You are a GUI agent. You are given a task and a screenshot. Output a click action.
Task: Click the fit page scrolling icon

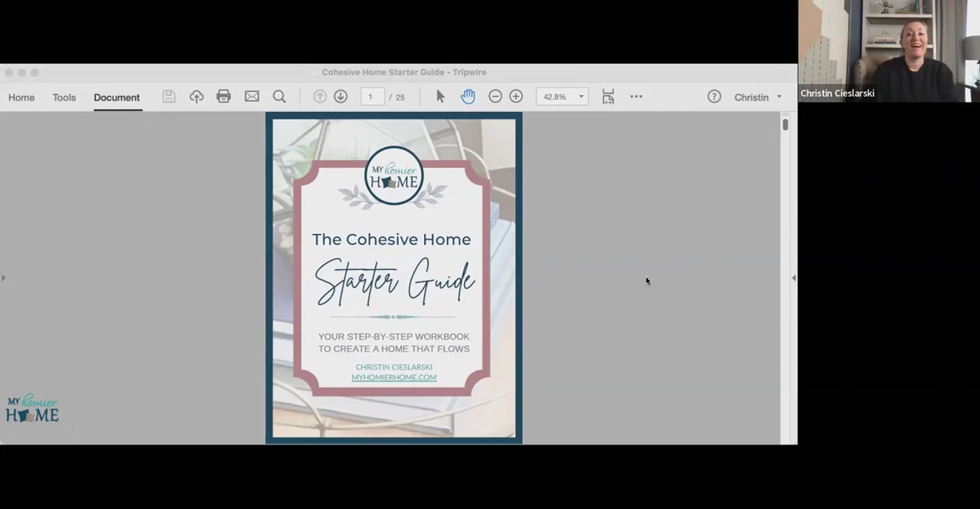pos(608,97)
